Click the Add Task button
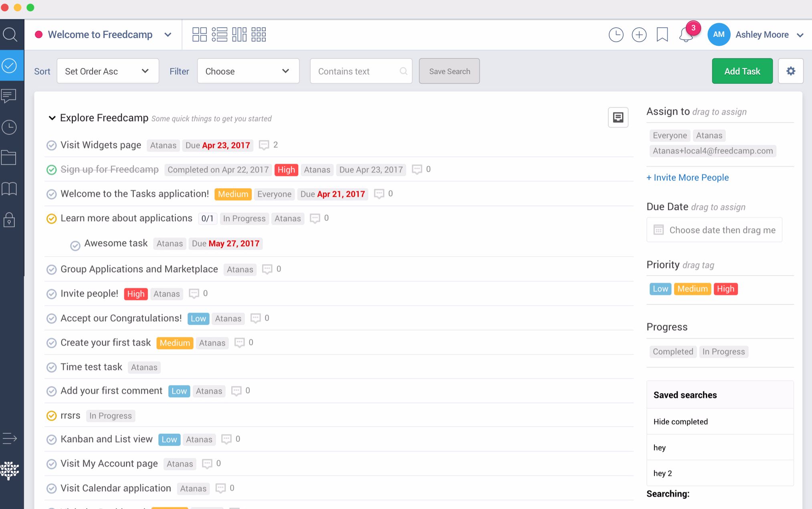 click(x=742, y=71)
